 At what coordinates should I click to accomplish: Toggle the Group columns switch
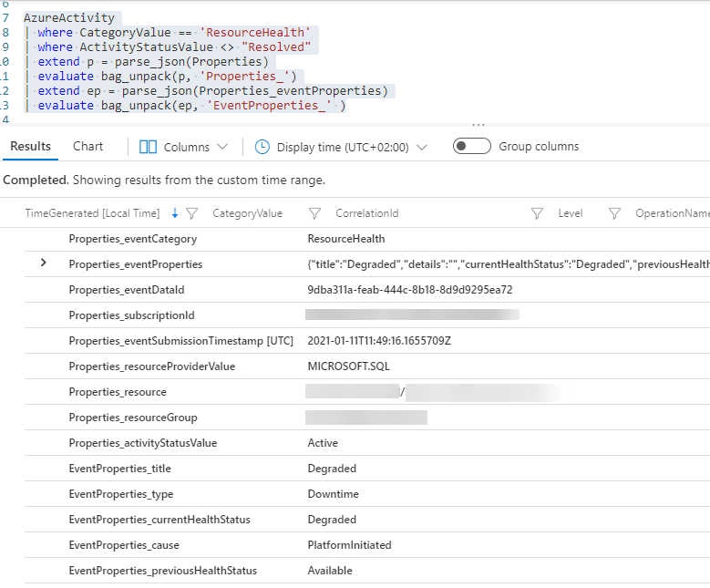[471, 147]
